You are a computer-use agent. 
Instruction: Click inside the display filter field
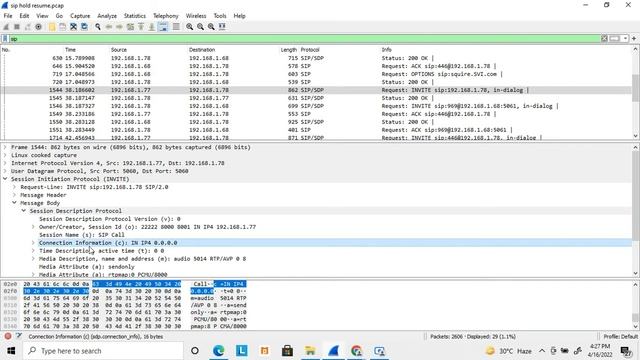[304, 38]
